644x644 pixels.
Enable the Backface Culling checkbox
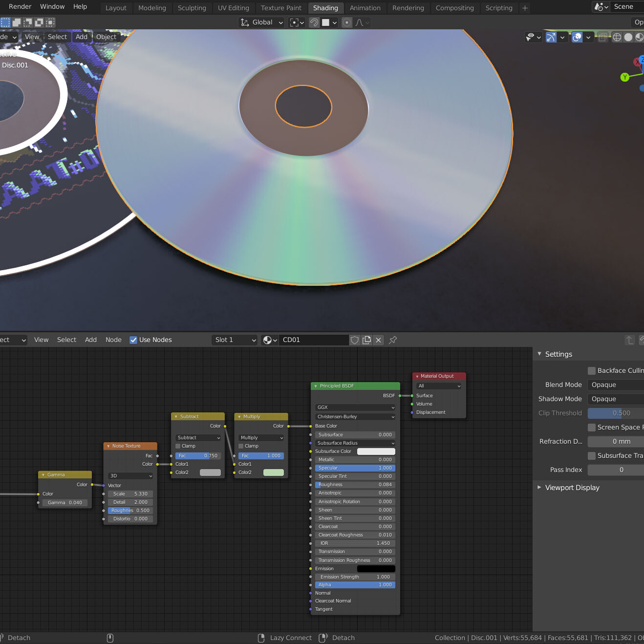point(592,371)
